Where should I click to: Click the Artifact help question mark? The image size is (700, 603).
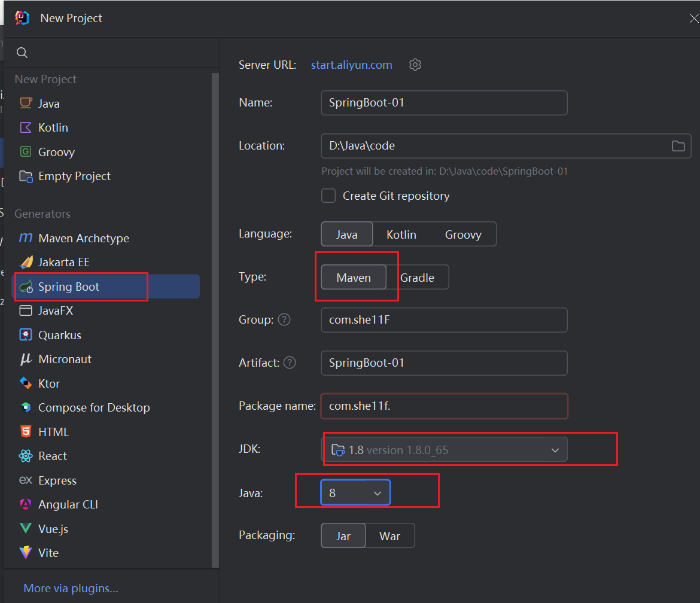coord(290,363)
